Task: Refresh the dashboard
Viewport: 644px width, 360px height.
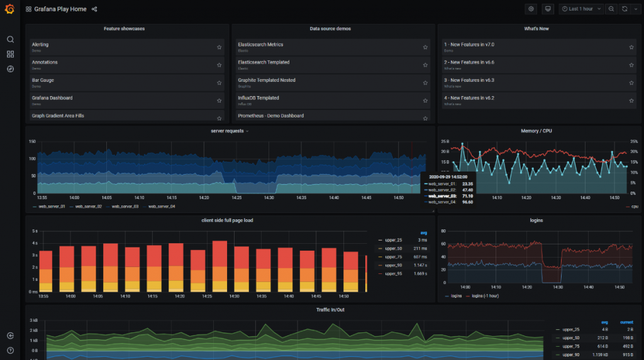Action: pyautogui.click(x=625, y=9)
